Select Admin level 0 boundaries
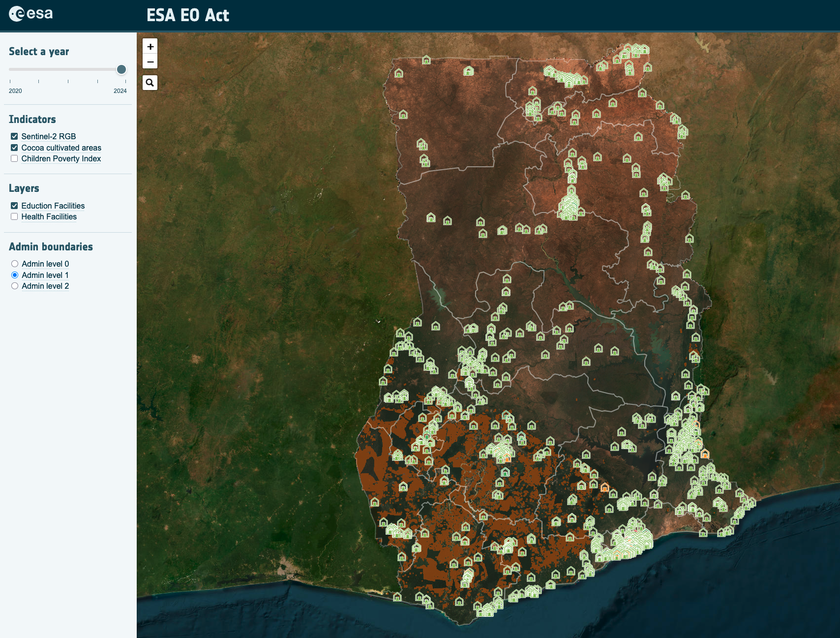Screen dimensions: 840x638 [x=15, y=264]
